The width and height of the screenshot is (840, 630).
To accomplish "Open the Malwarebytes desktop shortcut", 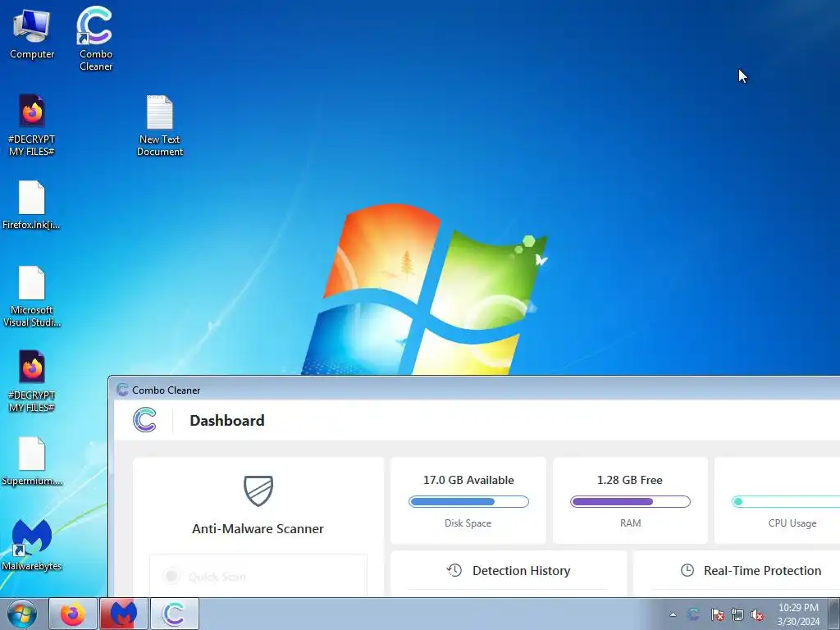I will [32, 545].
